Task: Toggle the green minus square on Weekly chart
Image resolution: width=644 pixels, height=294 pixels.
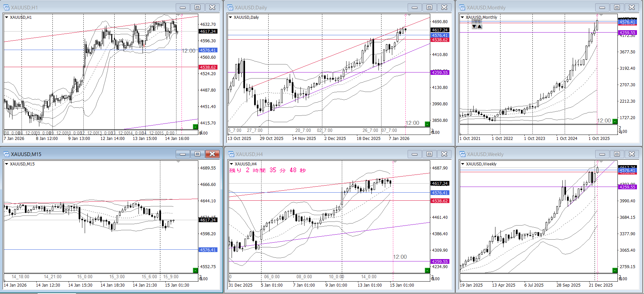Action: tap(615, 270)
